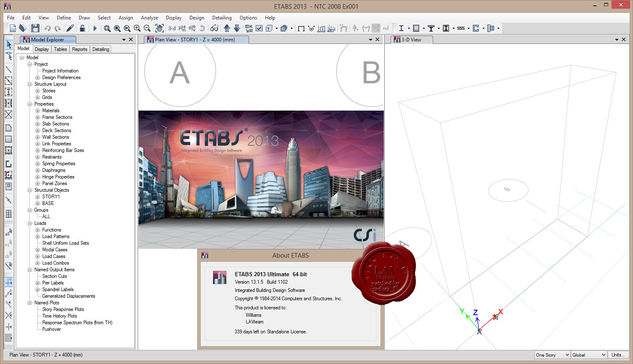
Task: Select Story Response Plots in the tree
Action: [63, 309]
